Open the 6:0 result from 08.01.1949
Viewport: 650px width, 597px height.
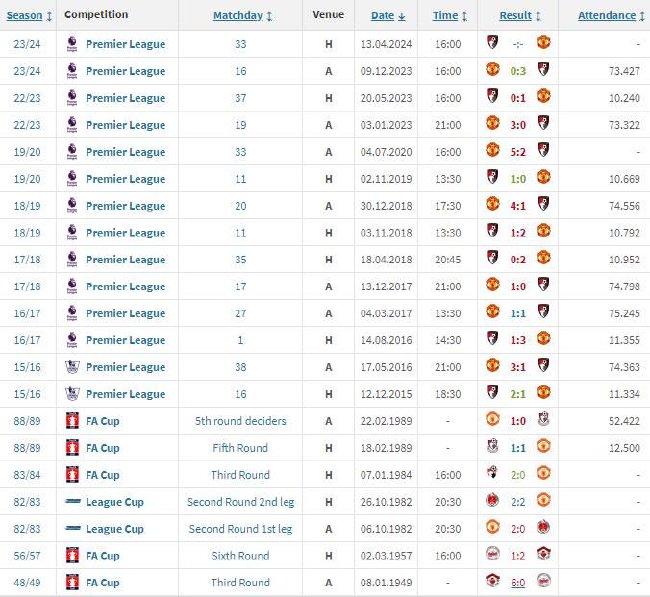518,582
